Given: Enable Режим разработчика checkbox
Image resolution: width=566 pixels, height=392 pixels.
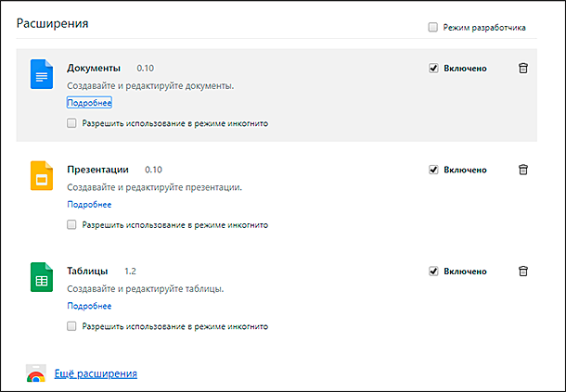Looking at the screenshot, I should [x=432, y=28].
